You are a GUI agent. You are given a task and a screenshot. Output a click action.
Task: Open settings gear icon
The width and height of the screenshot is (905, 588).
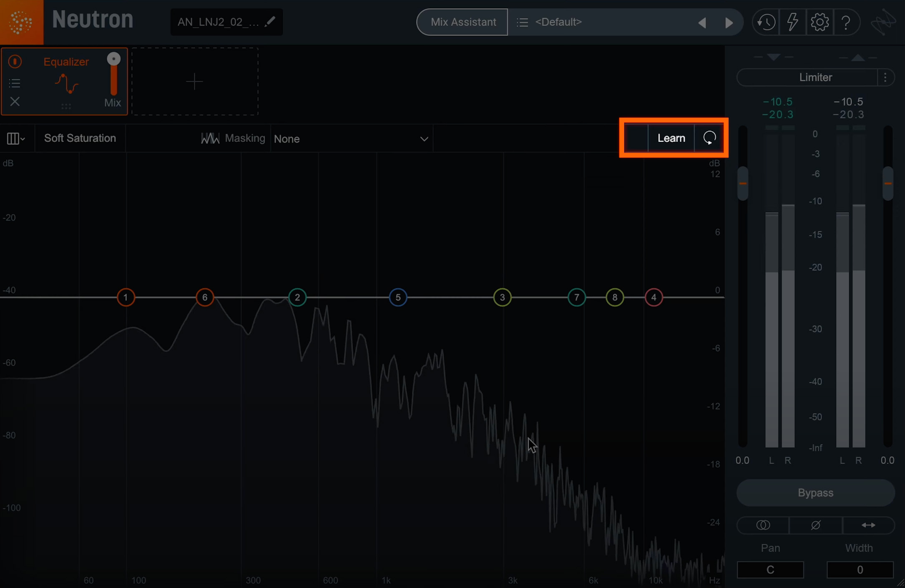click(x=820, y=22)
